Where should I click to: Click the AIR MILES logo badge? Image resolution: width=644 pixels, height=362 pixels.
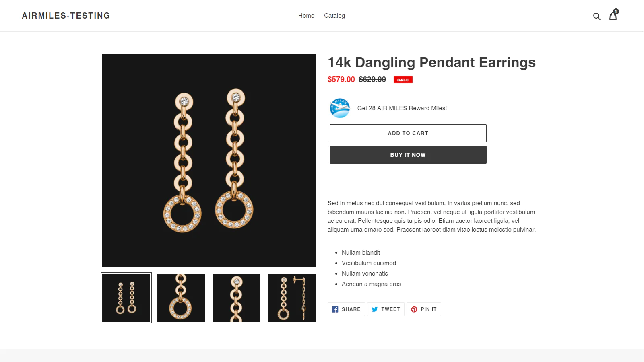(340, 108)
